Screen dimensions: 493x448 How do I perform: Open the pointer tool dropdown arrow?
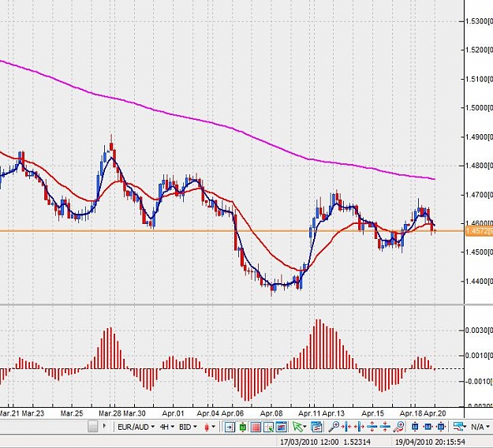click(x=304, y=427)
